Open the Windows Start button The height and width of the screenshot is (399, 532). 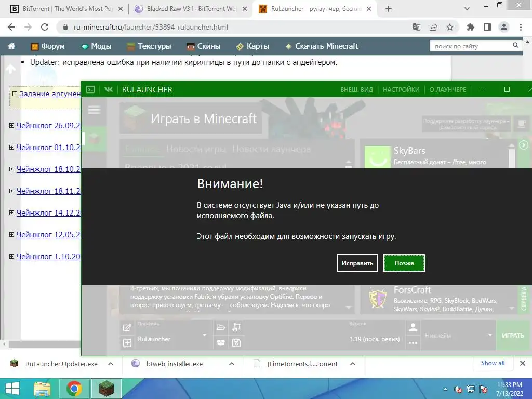[x=12, y=389]
